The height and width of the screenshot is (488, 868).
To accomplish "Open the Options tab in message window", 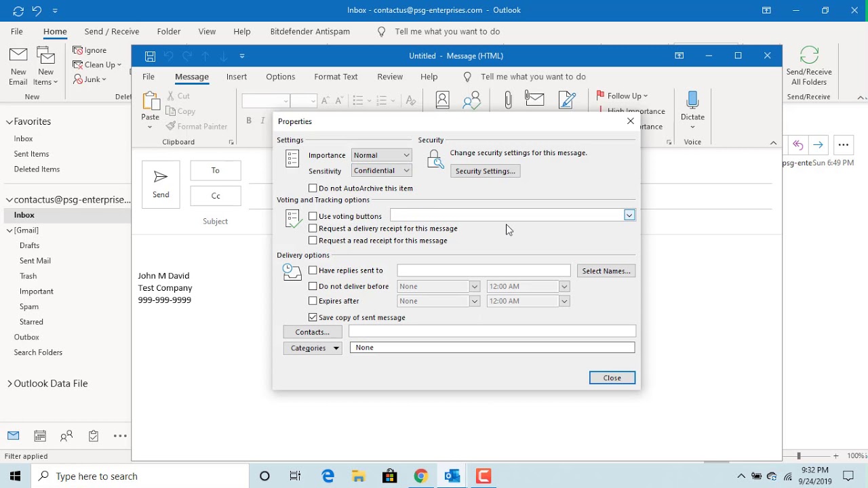I will [x=281, y=77].
